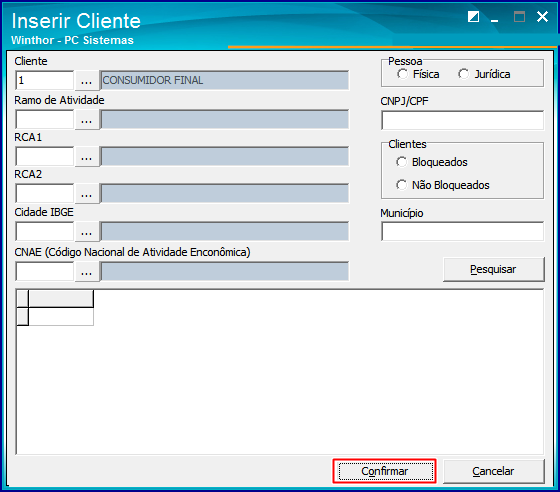Focus the CNAE code field
560x492 pixels.
(45, 271)
